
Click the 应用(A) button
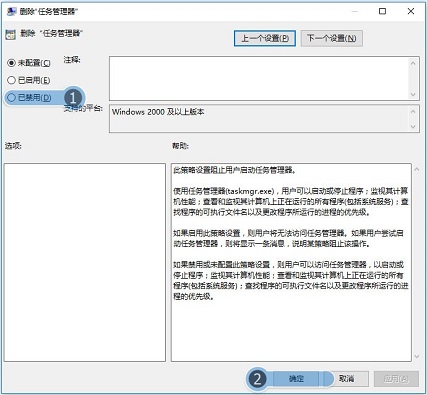pyautogui.click(x=396, y=379)
